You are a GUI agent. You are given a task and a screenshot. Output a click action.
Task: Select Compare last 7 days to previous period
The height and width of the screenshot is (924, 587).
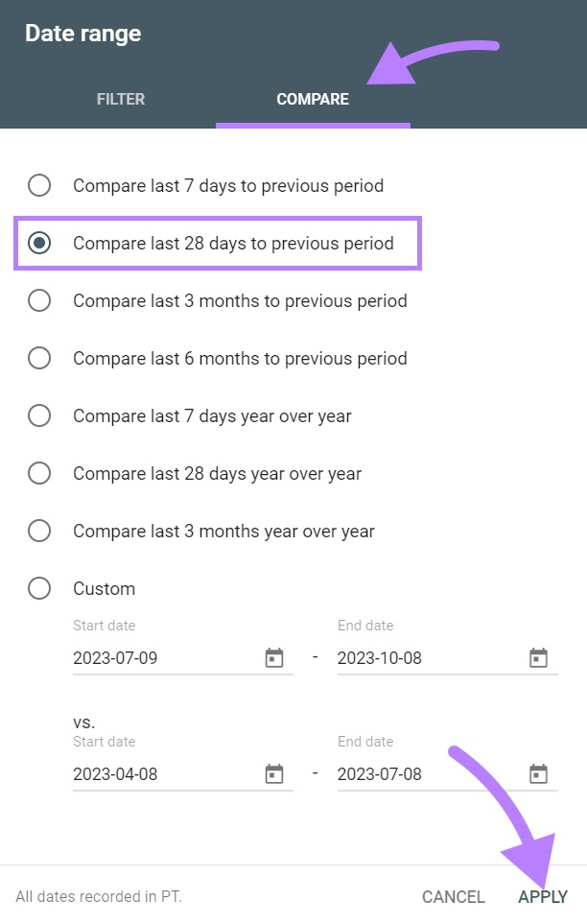[x=39, y=185]
